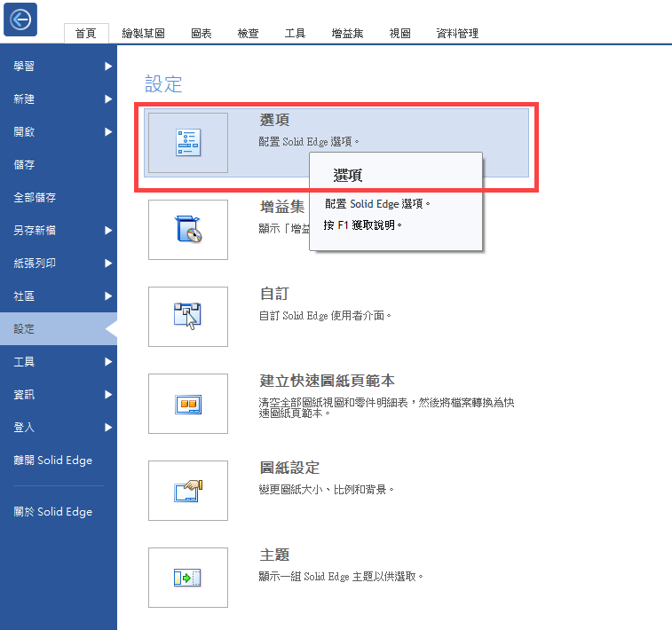Open the 圖紙設定 sheet setup icon tile

(188, 491)
